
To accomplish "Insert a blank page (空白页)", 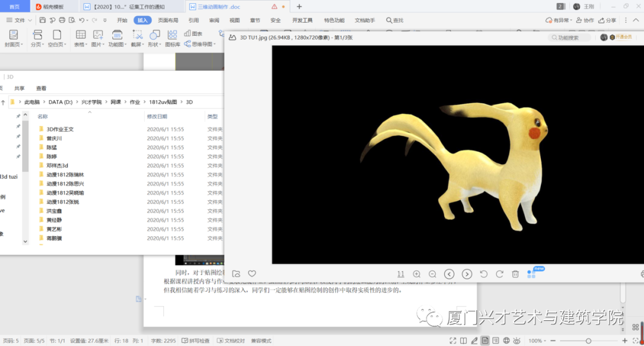I will [x=57, y=39].
